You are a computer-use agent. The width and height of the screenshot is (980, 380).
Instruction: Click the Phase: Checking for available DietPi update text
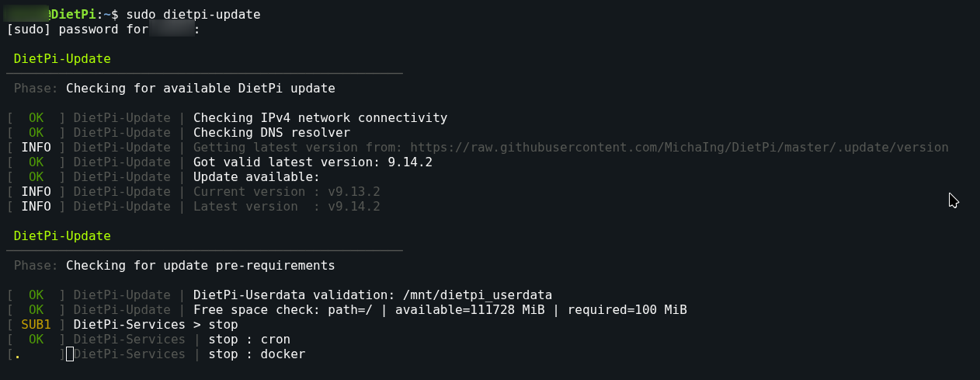pos(175,89)
